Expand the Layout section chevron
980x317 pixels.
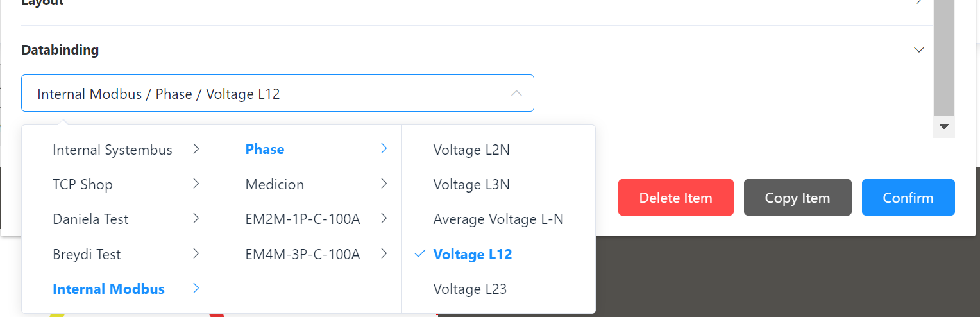(x=918, y=2)
